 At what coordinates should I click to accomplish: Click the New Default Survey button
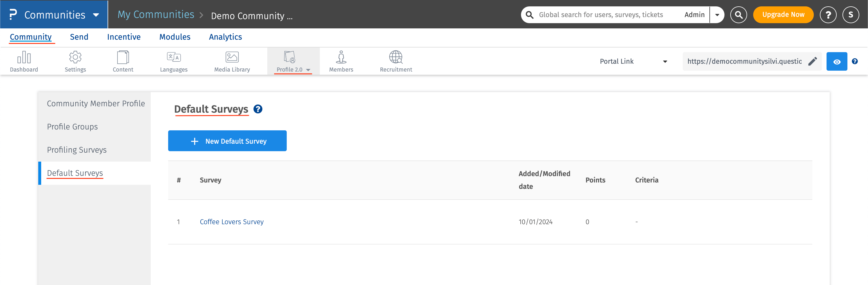pos(227,141)
